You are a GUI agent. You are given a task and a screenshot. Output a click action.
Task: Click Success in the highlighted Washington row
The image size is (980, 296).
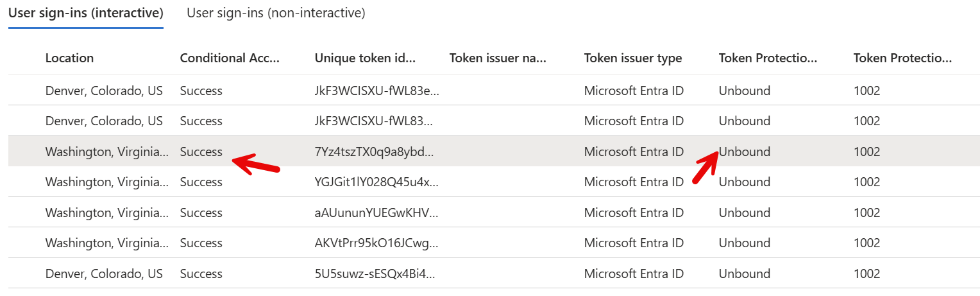tap(201, 152)
